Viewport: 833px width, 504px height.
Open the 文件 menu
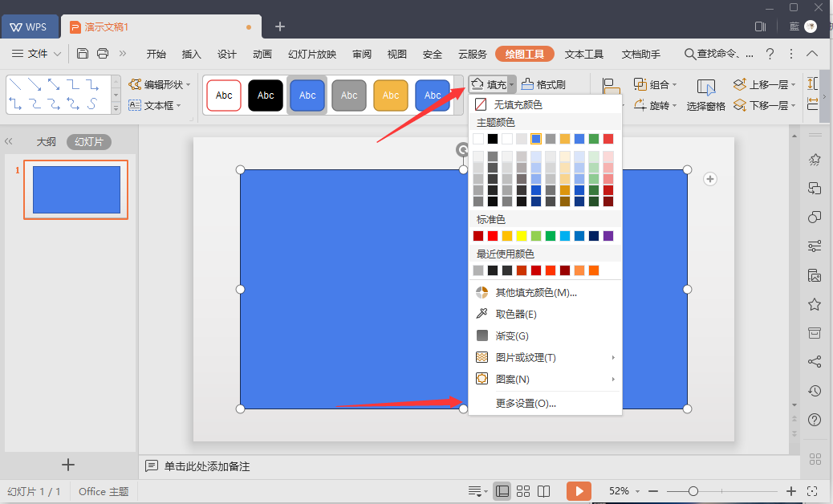click(x=36, y=54)
